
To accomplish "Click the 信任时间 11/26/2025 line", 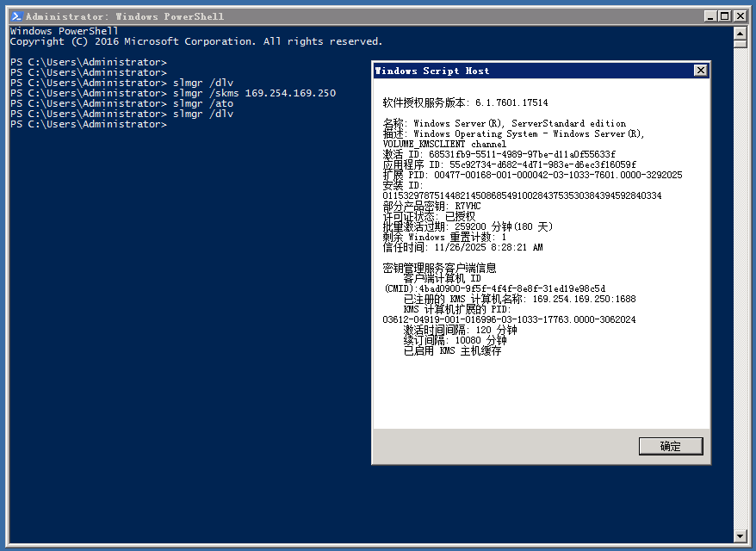I will [463, 247].
